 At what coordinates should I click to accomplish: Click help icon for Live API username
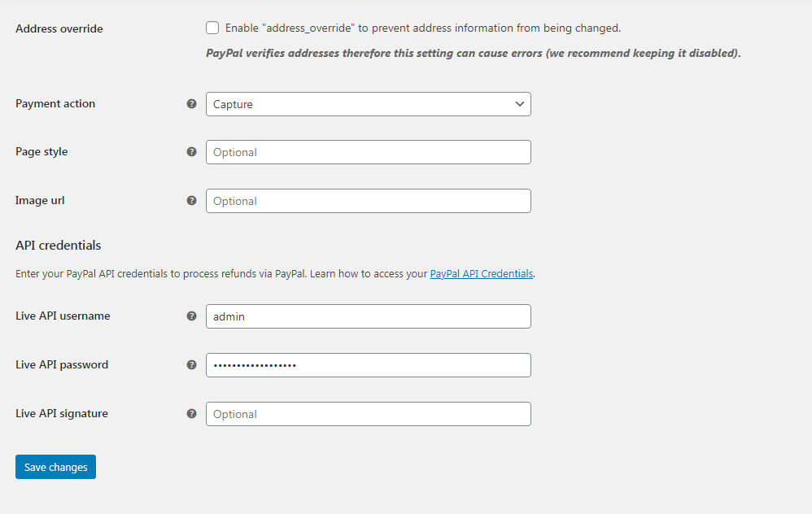[x=192, y=316]
